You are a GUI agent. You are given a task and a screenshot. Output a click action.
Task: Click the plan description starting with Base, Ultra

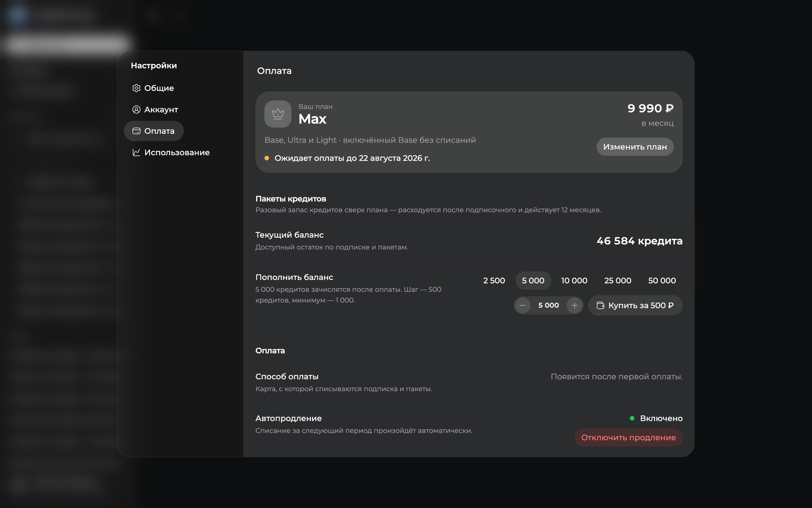370,140
